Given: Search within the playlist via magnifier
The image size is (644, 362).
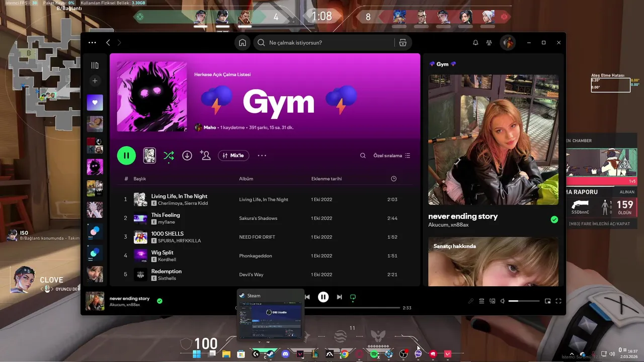Looking at the screenshot, I should 363,155.
